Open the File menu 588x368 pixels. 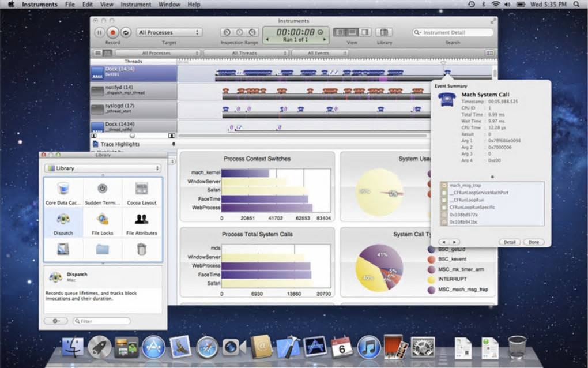pyautogui.click(x=70, y=5)
